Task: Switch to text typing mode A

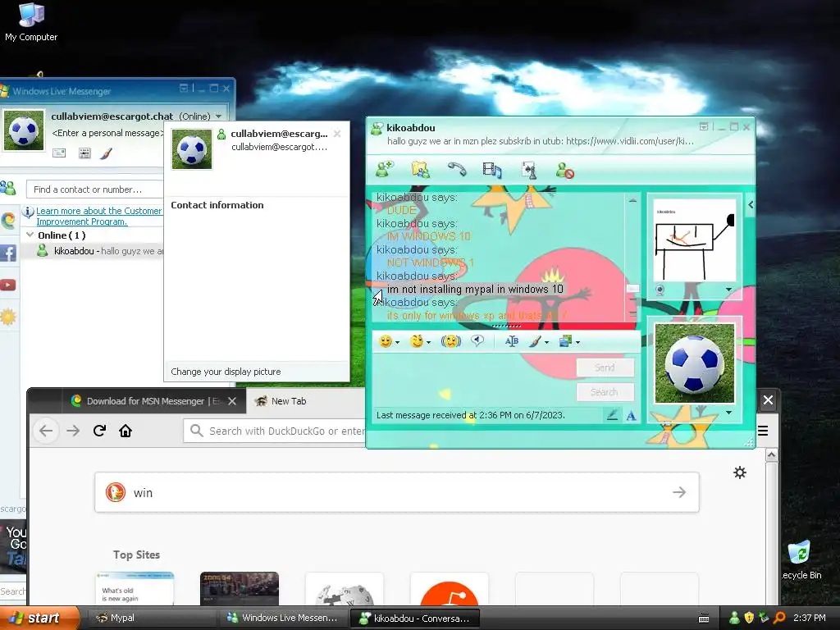Action: pyautogui.click(x=631, y=416)
